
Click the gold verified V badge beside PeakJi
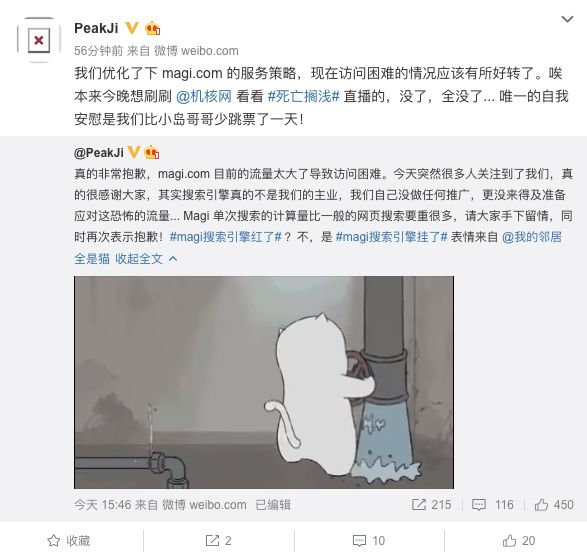coord(131,28)
